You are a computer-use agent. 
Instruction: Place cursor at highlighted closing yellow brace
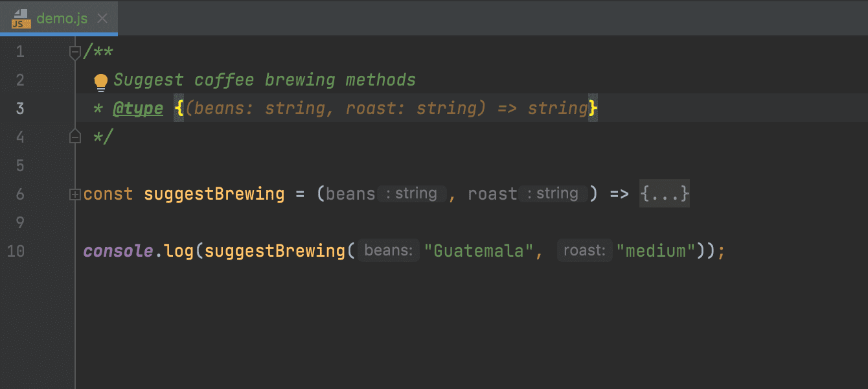592,109
